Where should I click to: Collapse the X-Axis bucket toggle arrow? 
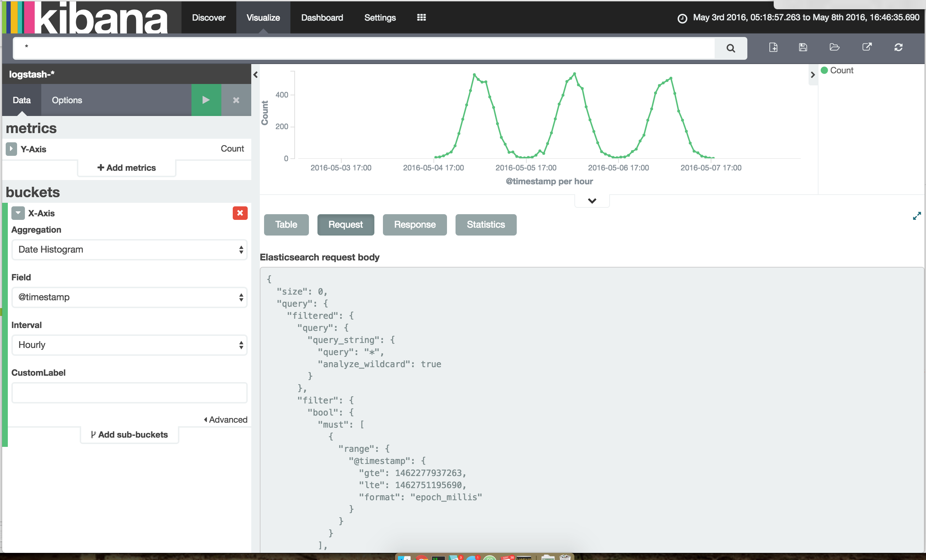18,213
